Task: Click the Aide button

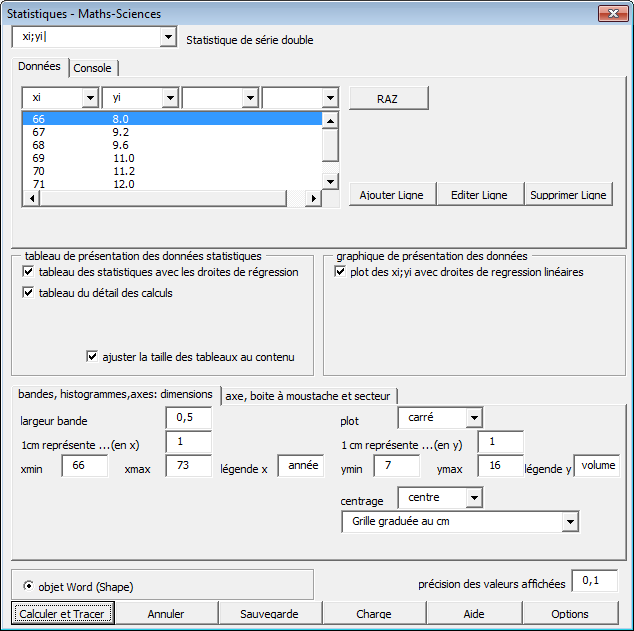Action: click(x=474, y=613)
